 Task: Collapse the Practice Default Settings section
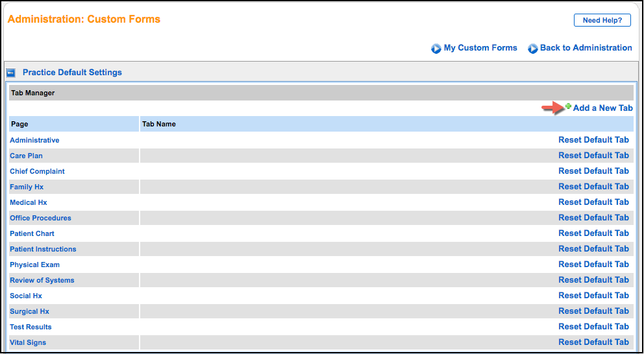10,73
